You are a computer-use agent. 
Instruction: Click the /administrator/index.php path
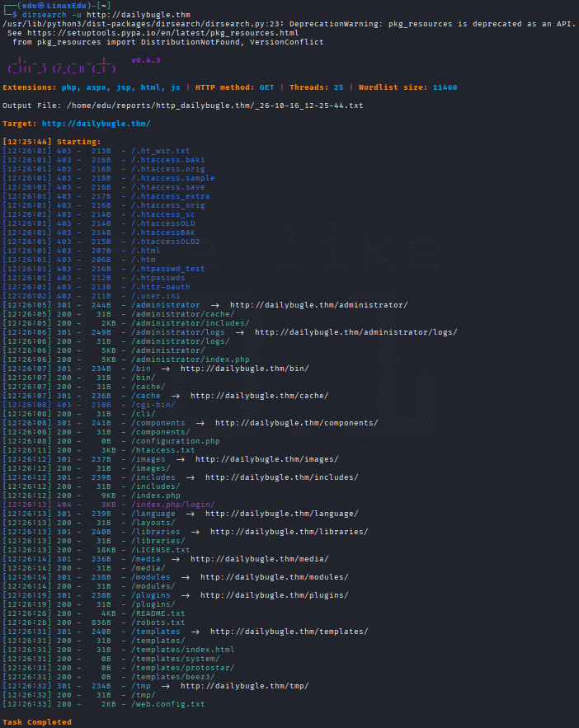pyautogui.click(x=191, y=359)
